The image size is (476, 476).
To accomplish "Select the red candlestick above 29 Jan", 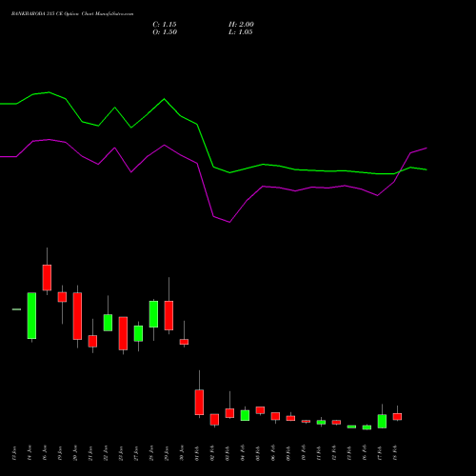I will tap(169, 315).
